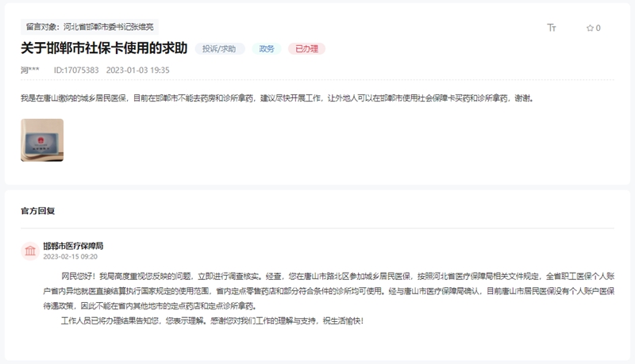Image resolution: width=635 pixels, height=364 pixels.
Task: Click the 投诉/求助 tag
Action: coord(219,48)
